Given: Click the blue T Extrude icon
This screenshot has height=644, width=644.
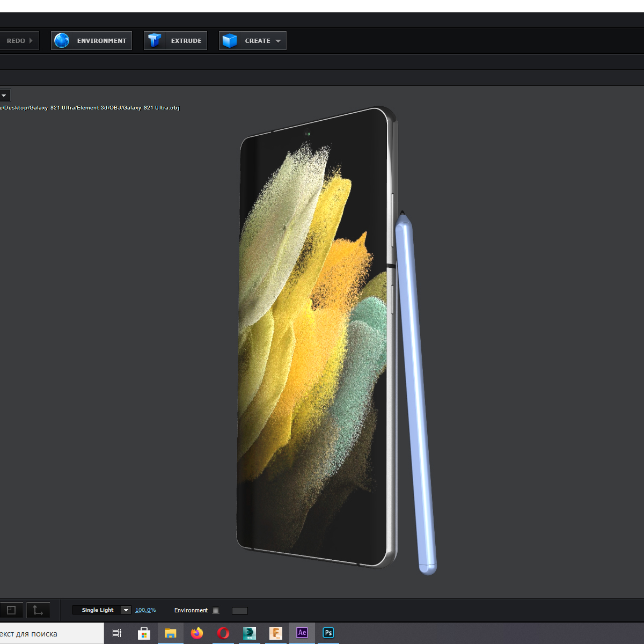Looking at the screenshot, I should pyautogui.click(x=155, y=41).
